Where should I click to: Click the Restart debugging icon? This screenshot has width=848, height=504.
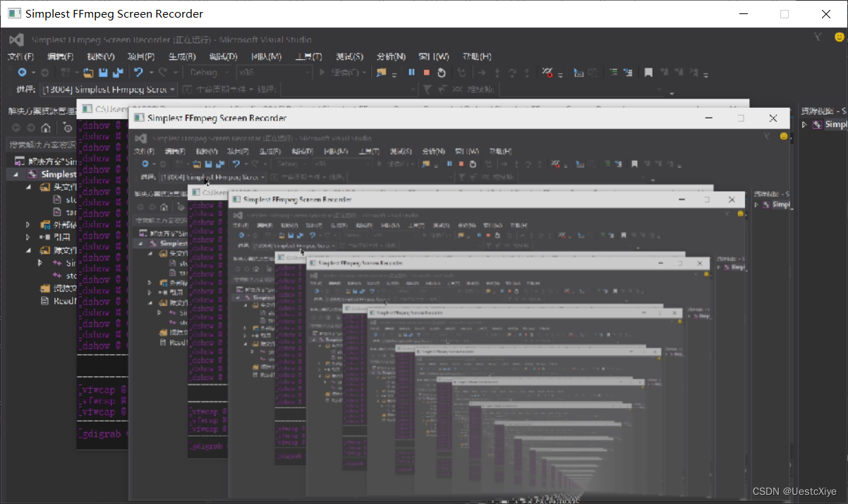pos(442,73)
